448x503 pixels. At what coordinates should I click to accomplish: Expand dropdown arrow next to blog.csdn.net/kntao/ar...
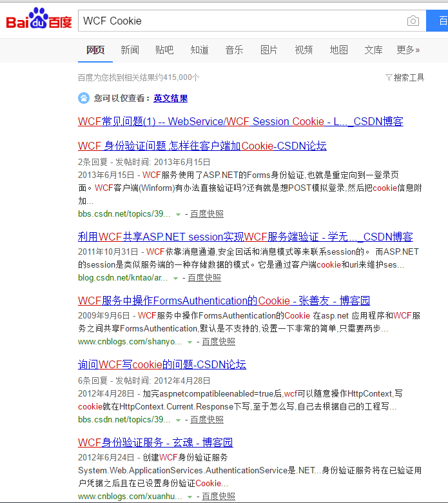tap(175, 278)
